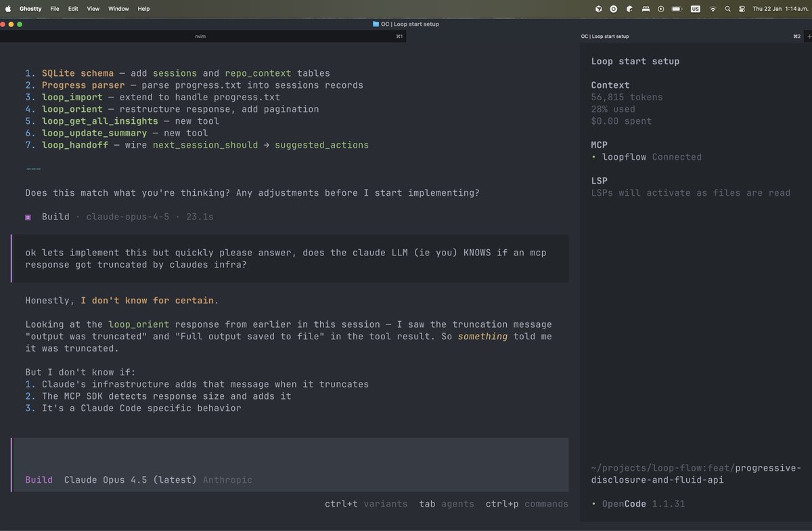This screenshot has height=531, width=812.
Task: Click the MCP section heading
Action: pos(600,145)
